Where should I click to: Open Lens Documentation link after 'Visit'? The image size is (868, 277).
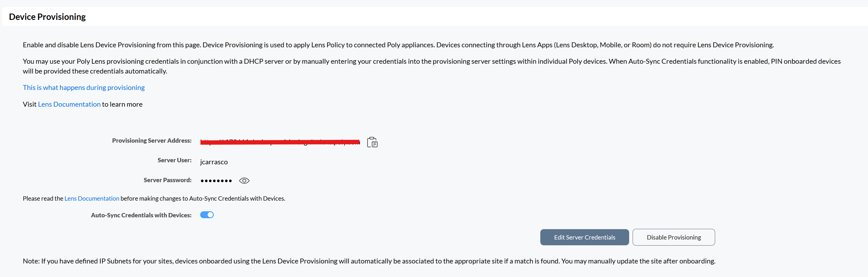pyautogui.click(x=69, y=104)
